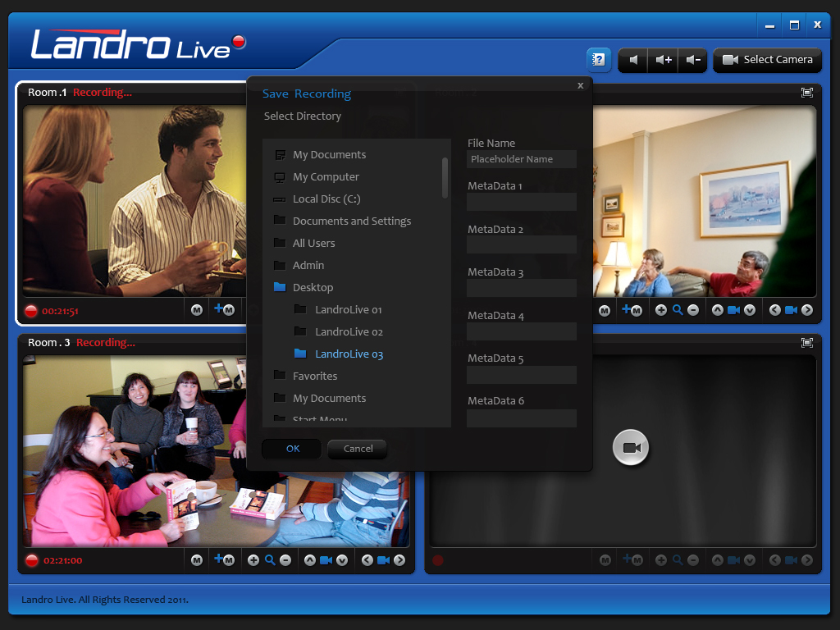Close the Save Recording dialog
840x630 pixels.
tap(580, 85)
